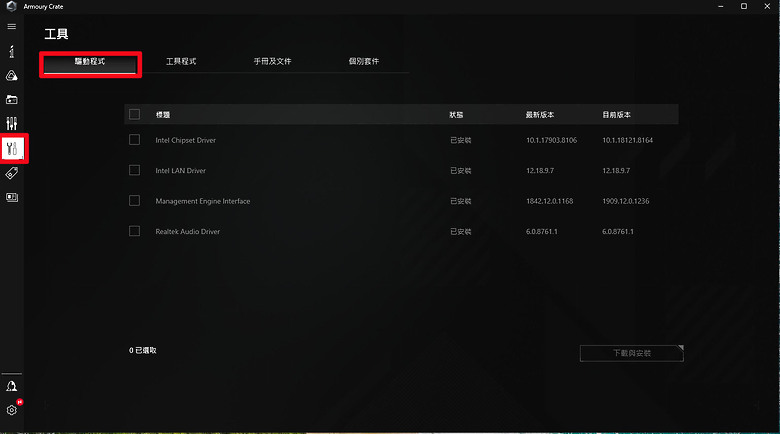Click the 已安裝 status of Realtek Audio Driver
The height and width of the screenshot is (434, 780).
coord(461,231)
